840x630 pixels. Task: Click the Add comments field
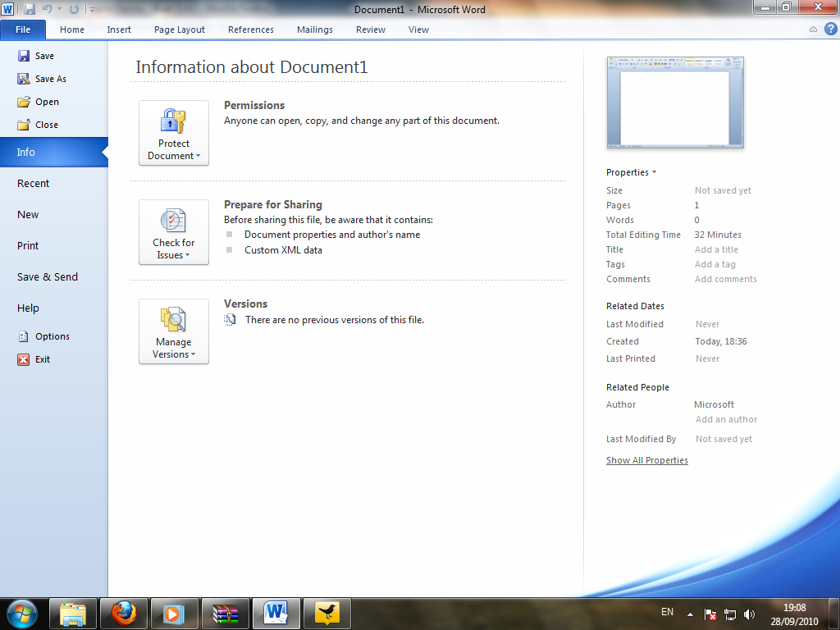726,279
